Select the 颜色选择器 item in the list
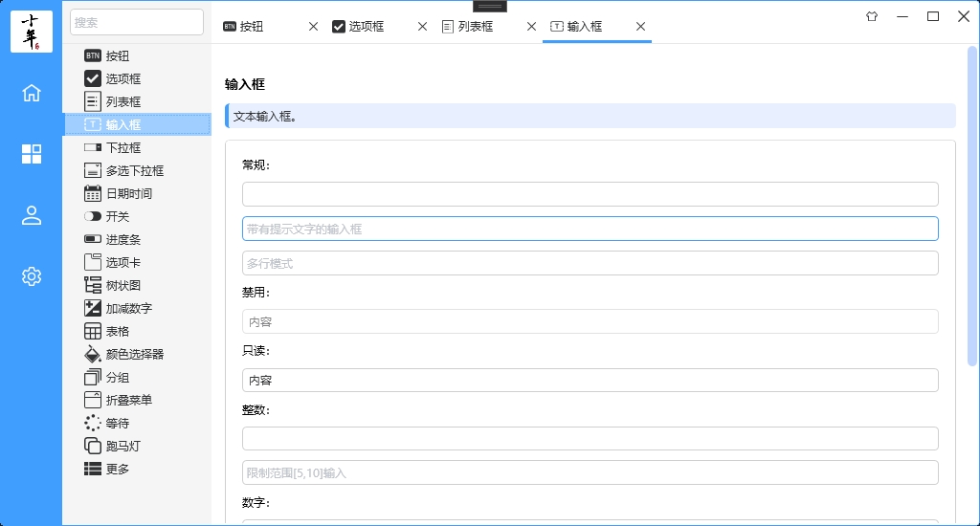The width and height of the screenshot is (980, 526). (x=137, y=354)
